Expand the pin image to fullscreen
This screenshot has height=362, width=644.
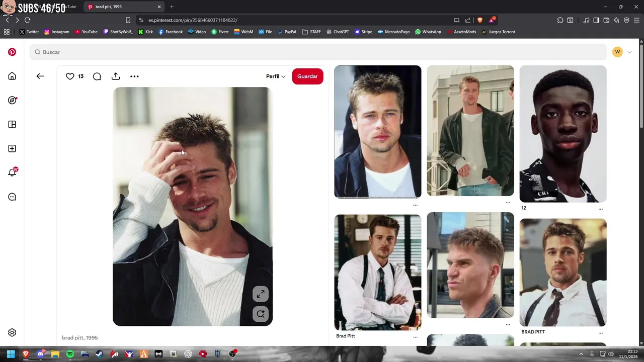point(261,294)
